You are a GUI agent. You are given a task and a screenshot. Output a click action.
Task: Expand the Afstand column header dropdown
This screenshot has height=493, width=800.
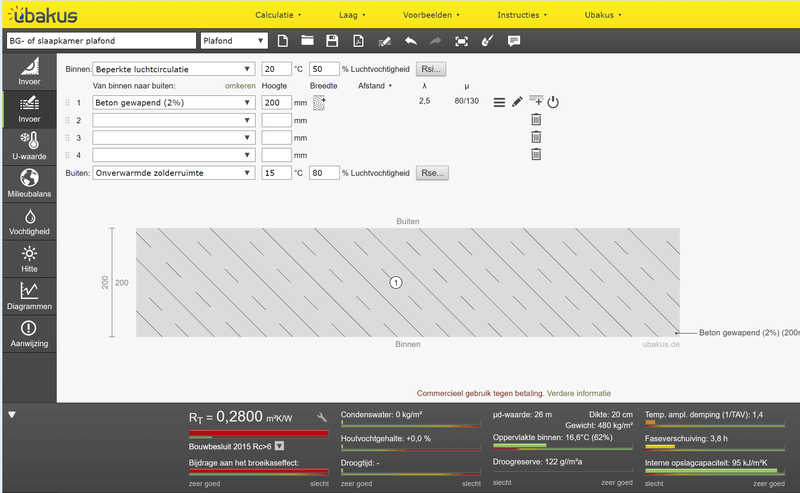(375, 86)
